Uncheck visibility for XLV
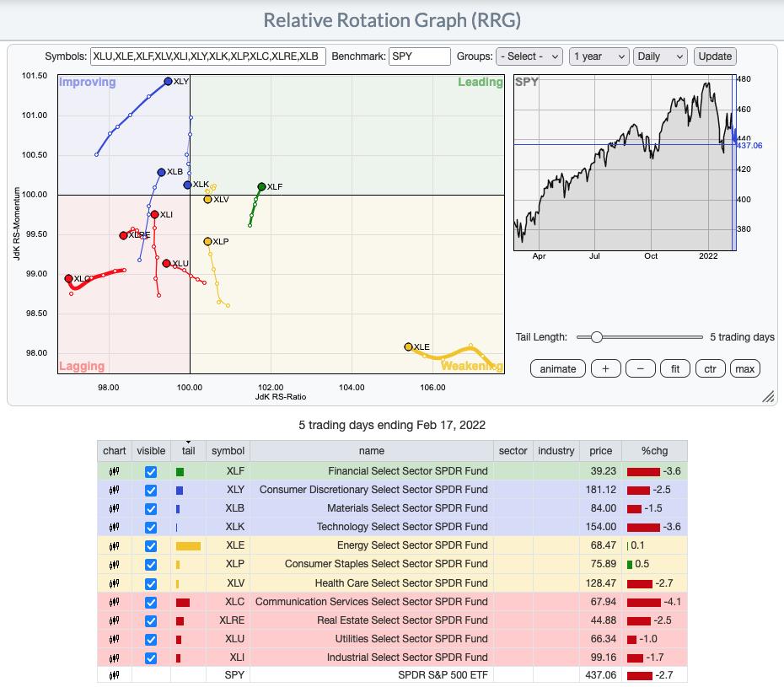 tap(151, 583)
